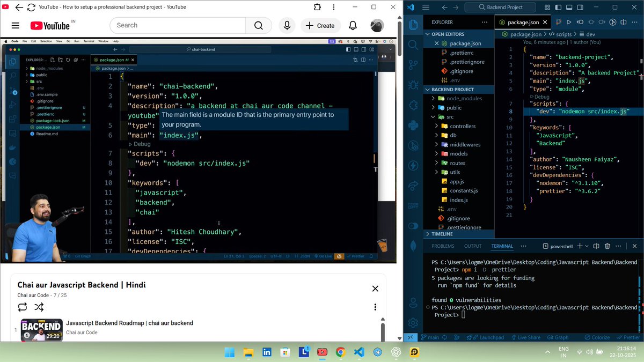Click the YouTube search magnifier button

click(259, 25)
